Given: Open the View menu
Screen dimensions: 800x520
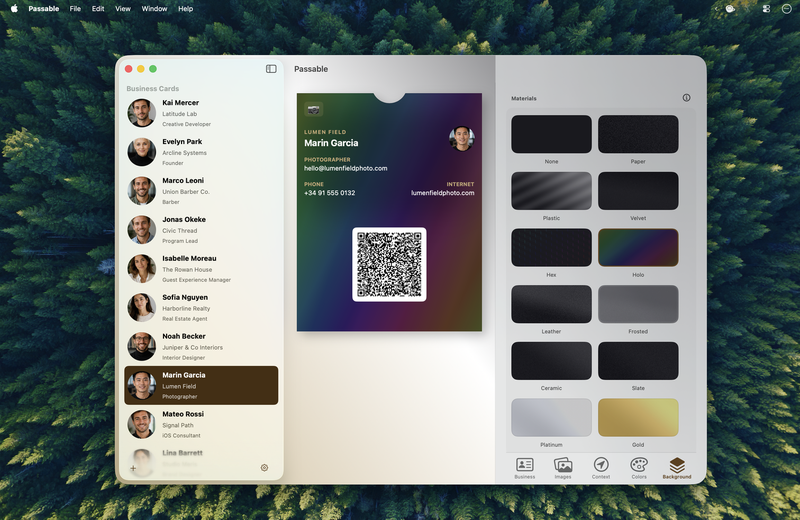Looking at the screenshot, I should point(123,9).
